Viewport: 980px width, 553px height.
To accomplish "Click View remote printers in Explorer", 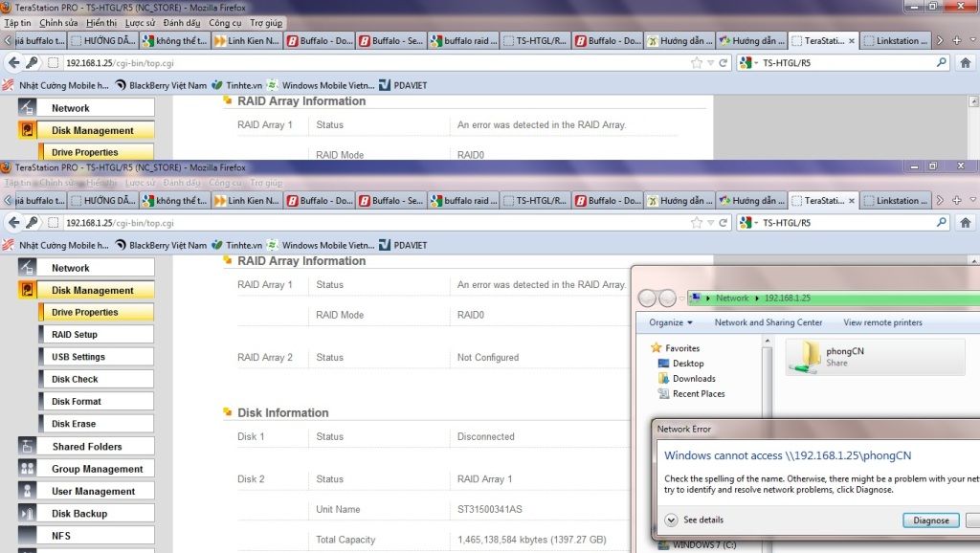I will point(882,322).
